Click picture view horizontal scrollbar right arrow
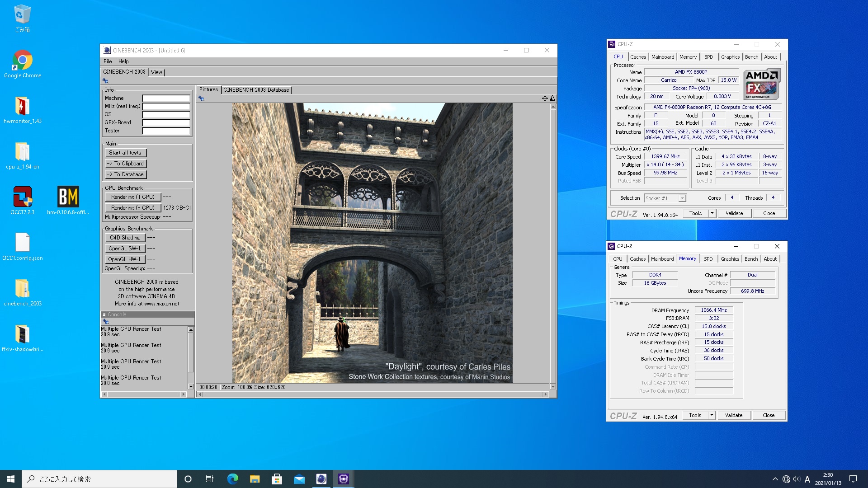The width and height of the screenshot is (868, 488). coord(545,394)
